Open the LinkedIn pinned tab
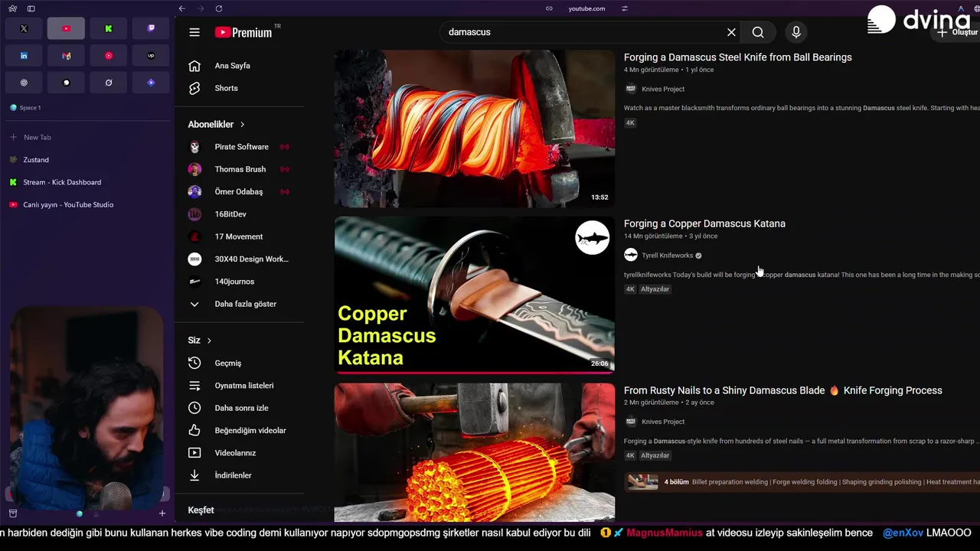The width and height of the screenshot is (980, 551). tap(24, 56)
